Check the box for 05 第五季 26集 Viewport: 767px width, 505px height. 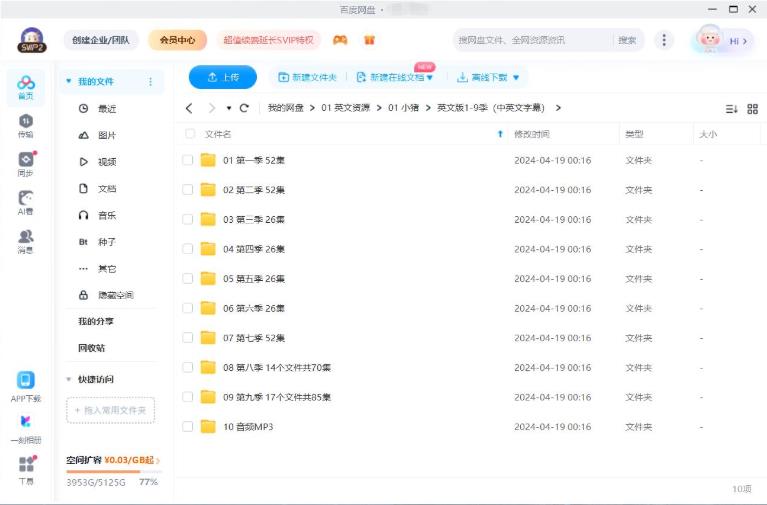(x=187, y=278)
